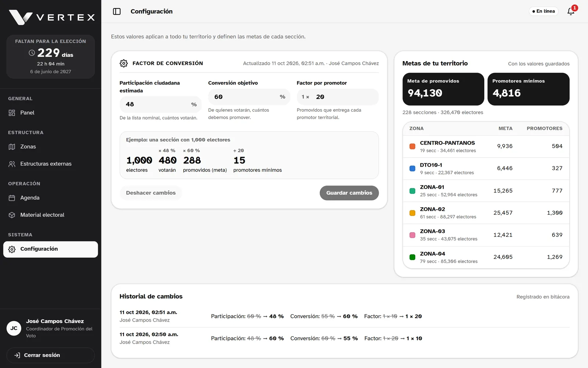Click ZONA-02 meta value 25,457
The height and width of the screenshot is (368, 588).
tap(503, 213)
